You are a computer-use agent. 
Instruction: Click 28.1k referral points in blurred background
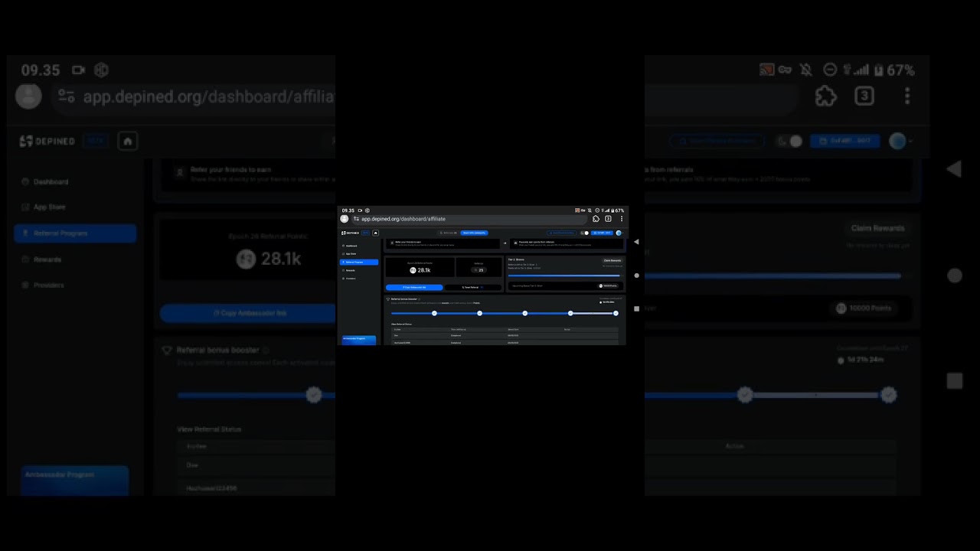pos(269,259)
